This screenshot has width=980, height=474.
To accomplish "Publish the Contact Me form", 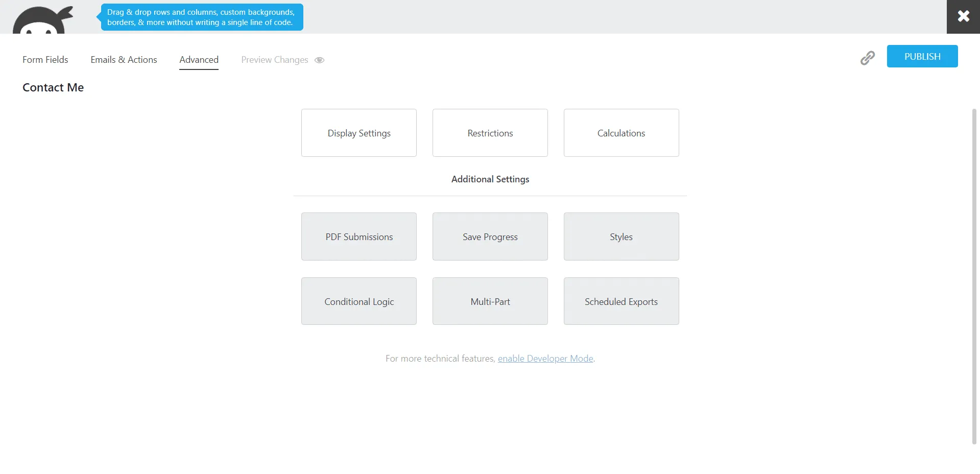I will (922, 56).
